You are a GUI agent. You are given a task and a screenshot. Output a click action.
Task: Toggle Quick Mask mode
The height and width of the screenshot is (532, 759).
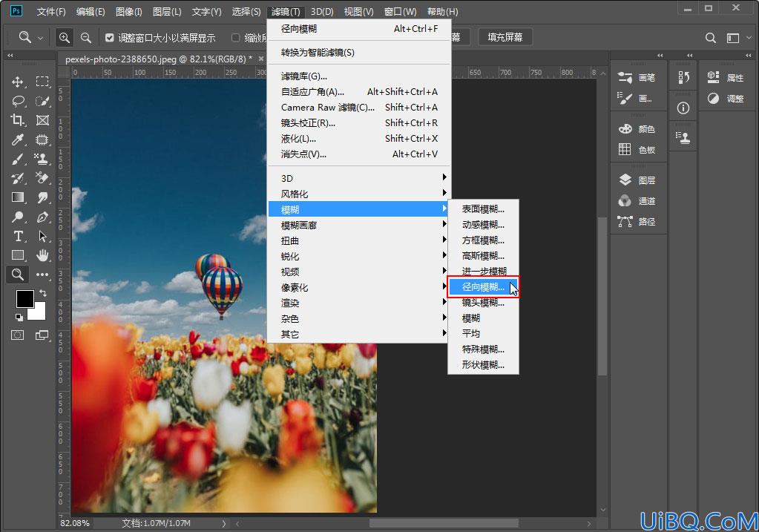18,335
